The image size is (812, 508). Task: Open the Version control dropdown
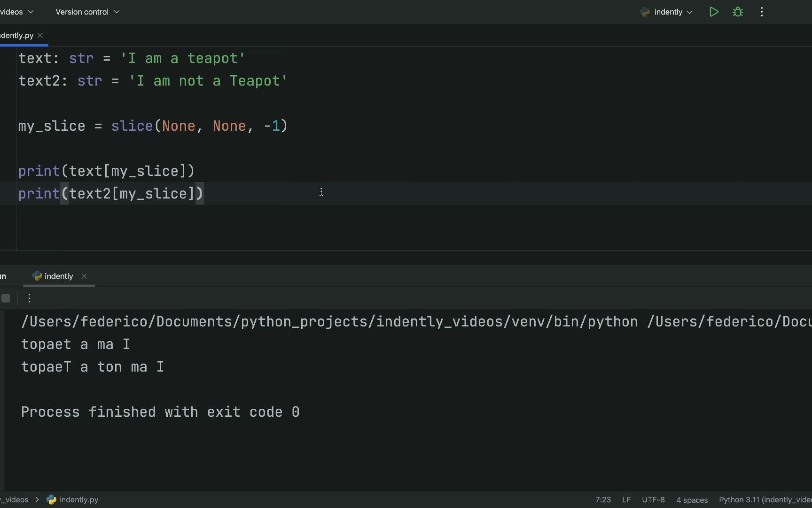[x=87, y=12]
